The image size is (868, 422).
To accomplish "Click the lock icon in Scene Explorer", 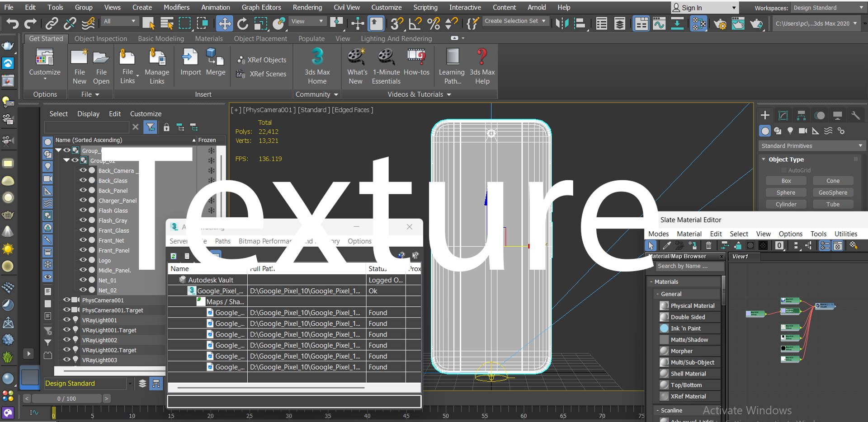I will (x=166, y=127).
